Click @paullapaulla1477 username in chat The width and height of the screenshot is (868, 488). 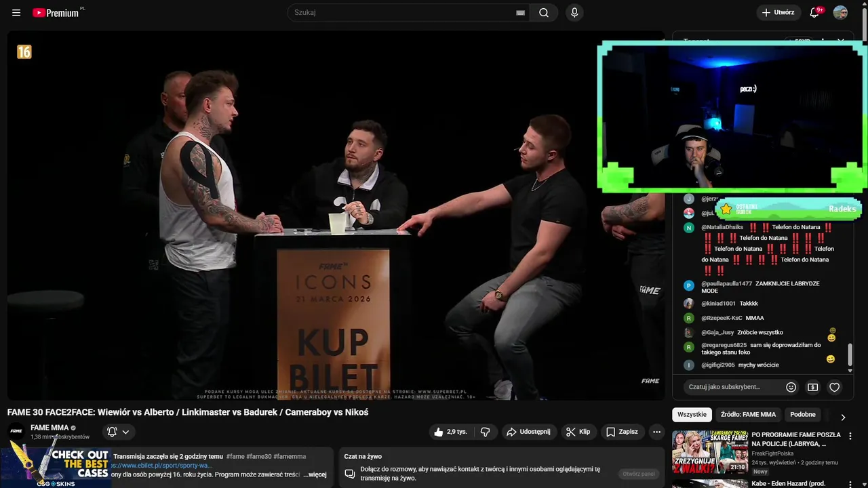726,283
